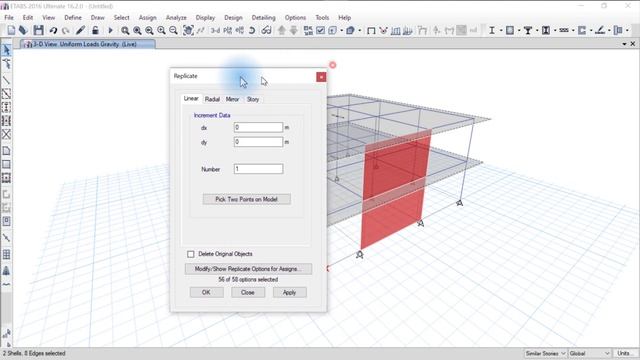Click Pick Two Points on Model button
The image size is (640, 360).
pos(247,199)
